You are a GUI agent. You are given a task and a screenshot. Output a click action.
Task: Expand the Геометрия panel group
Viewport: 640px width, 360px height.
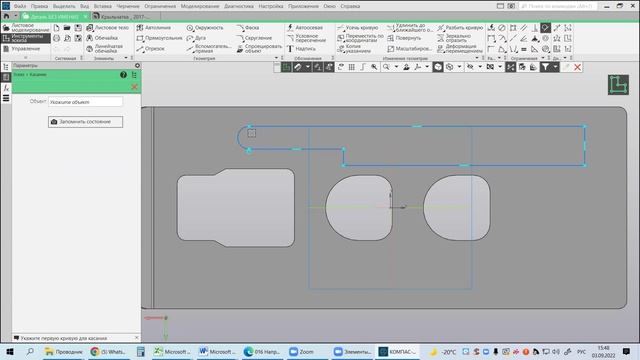coord(276,58)
